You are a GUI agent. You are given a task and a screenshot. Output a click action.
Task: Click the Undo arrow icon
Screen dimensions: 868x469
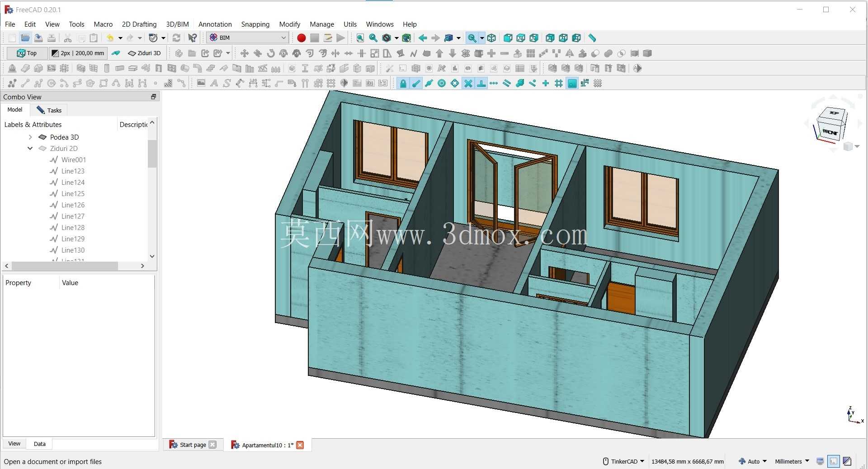[110, 38]
